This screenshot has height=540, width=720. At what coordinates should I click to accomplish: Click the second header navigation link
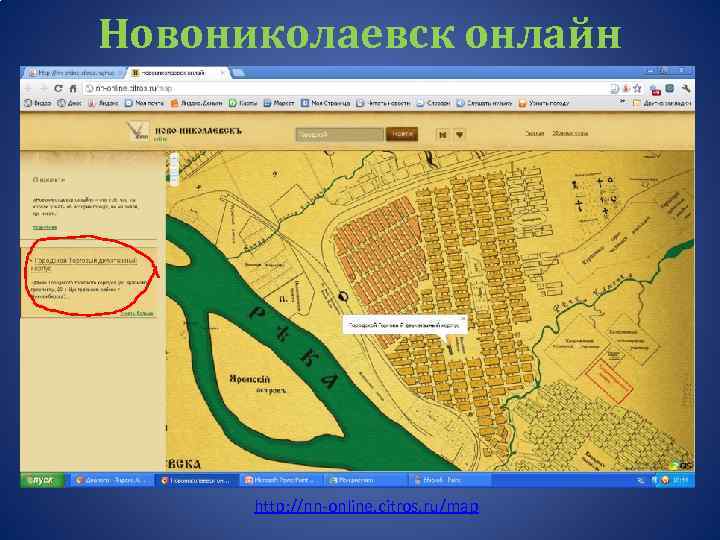click(570, 134)
